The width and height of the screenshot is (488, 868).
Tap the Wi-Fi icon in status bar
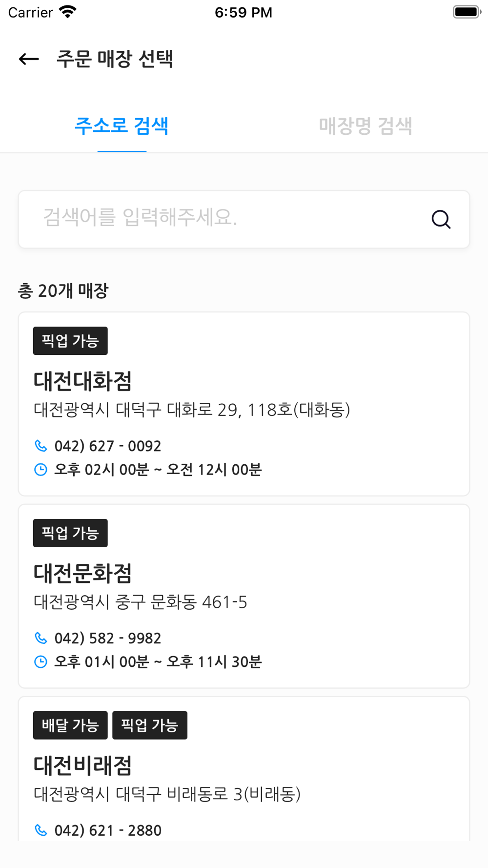(67, 12)
